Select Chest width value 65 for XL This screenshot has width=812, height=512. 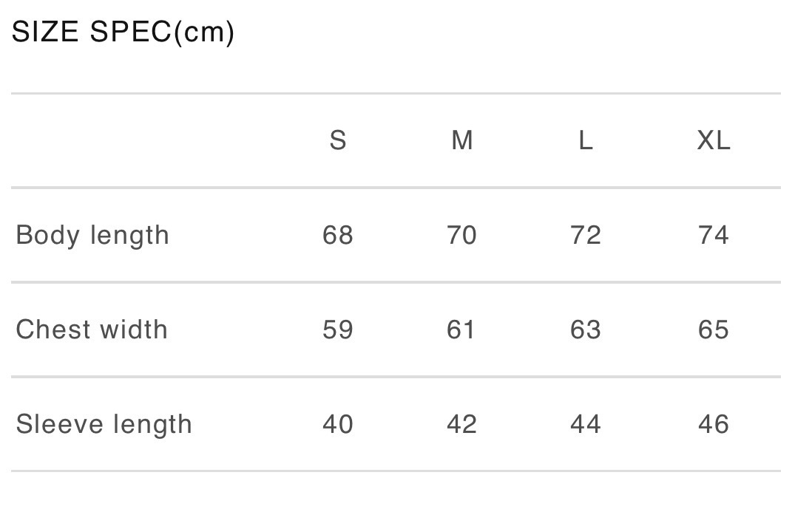pyautogui.click(x=714, y=330)
